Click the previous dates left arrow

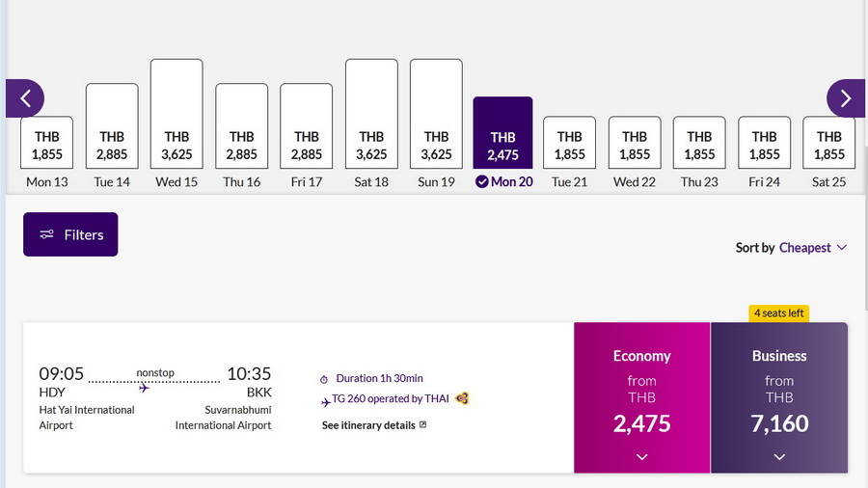pyautogui.click(x=25, y=98)
